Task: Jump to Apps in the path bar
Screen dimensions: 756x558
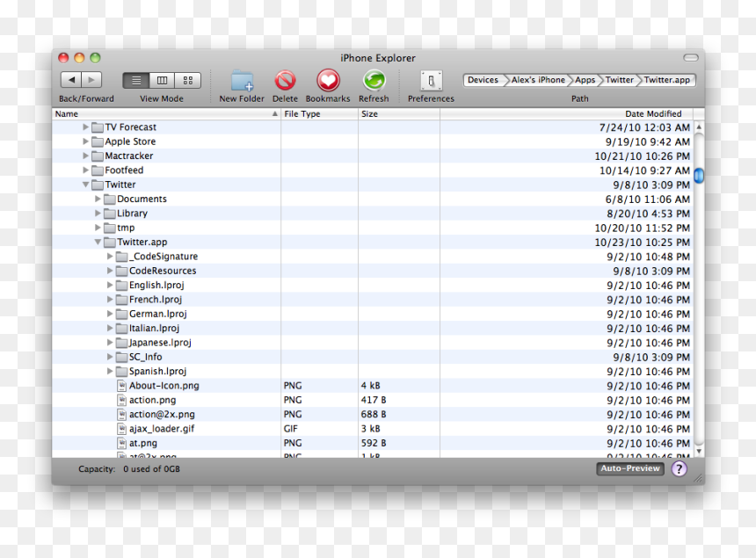Action: (585, 80)
